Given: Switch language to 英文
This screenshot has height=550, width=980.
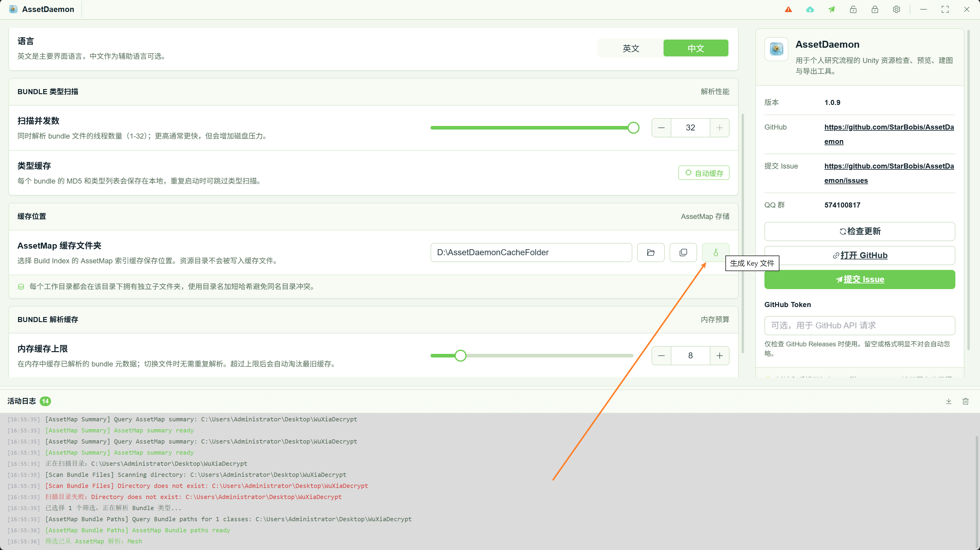Looking at the screenshot, I should pyautogui.click(x=631, y=48).
